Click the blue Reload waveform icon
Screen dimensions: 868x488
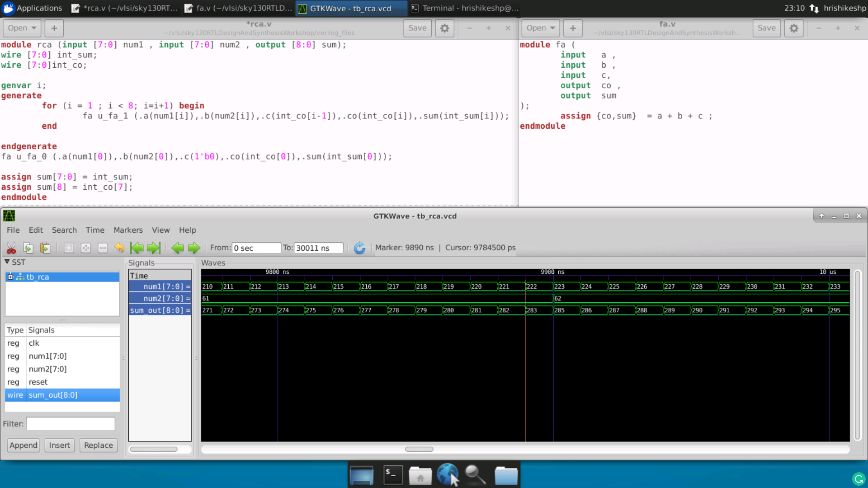click(x=359, y=248)
